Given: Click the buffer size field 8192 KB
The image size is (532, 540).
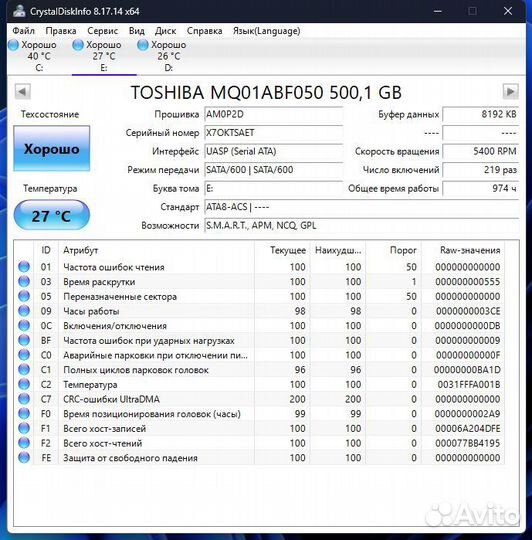Looking at the screenshot, I should (x=481, y=114).
